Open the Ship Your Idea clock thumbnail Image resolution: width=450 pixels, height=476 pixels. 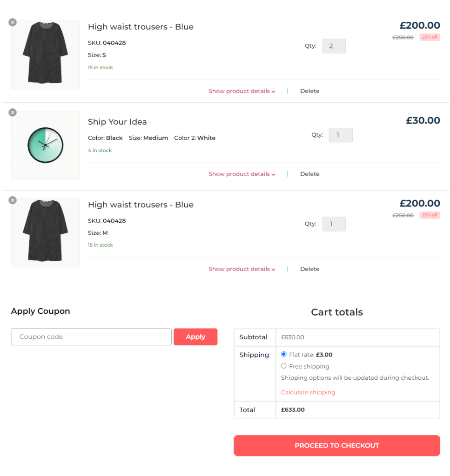[45, 145]
